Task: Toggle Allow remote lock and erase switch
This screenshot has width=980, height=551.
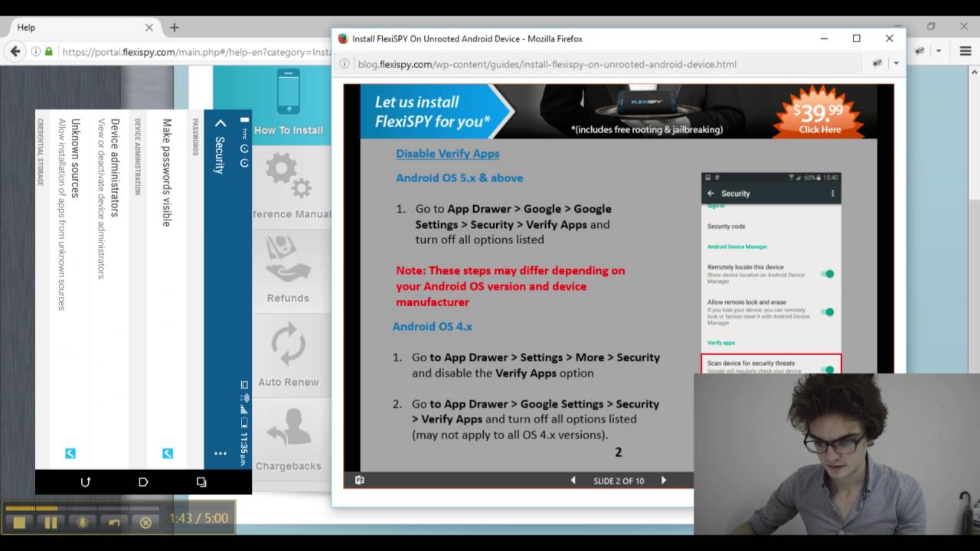Action: (827, 311)
